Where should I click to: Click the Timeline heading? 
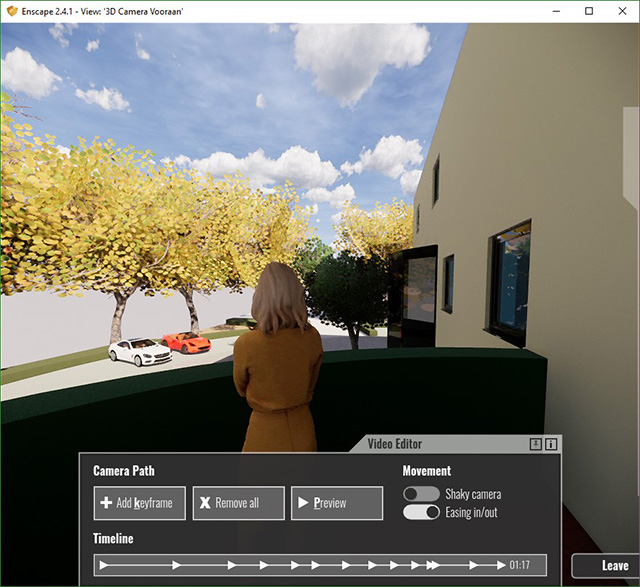point(113,538)
